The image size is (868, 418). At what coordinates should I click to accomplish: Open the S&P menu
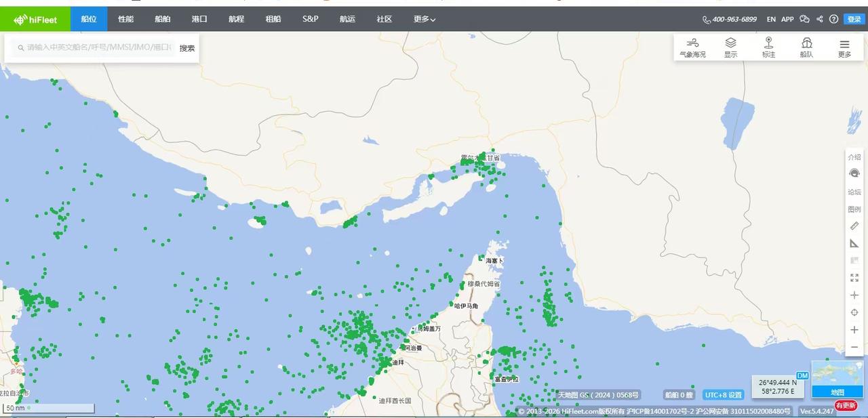tap(311, 19)
